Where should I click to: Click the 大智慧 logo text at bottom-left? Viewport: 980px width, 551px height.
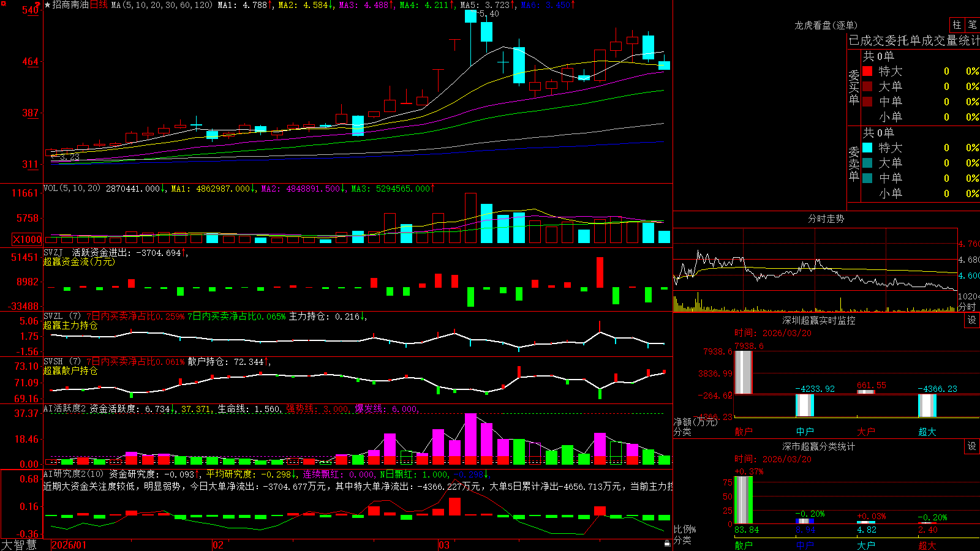[x=19, y=545]
